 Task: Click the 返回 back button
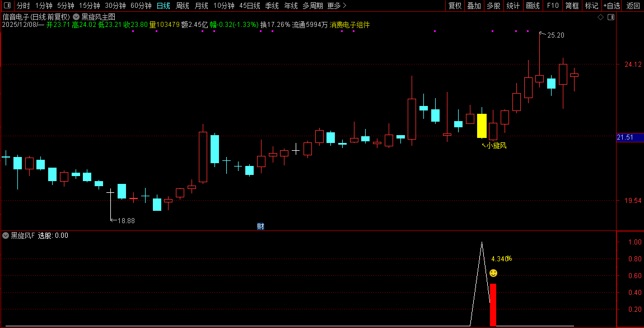pos(633,6)
